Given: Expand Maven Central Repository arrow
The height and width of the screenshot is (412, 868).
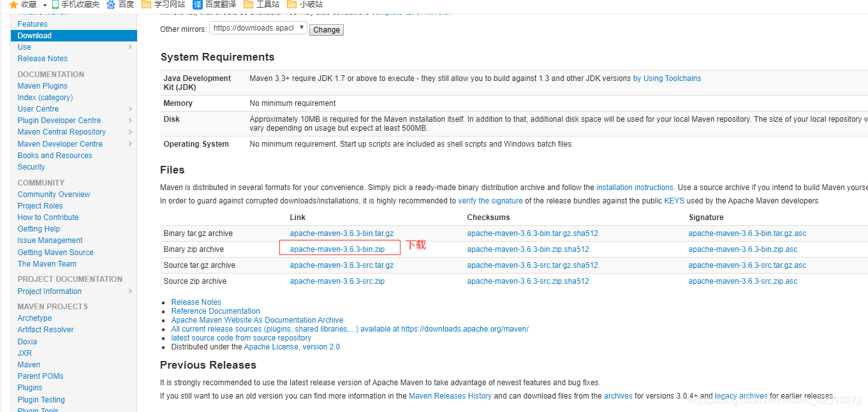Looking at the screenshot, I should pyautogui.click(x=130, y=132).
